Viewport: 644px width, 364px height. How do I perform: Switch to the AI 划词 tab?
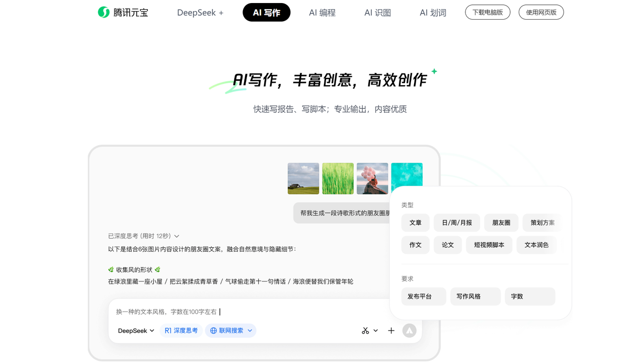(433, 13)
